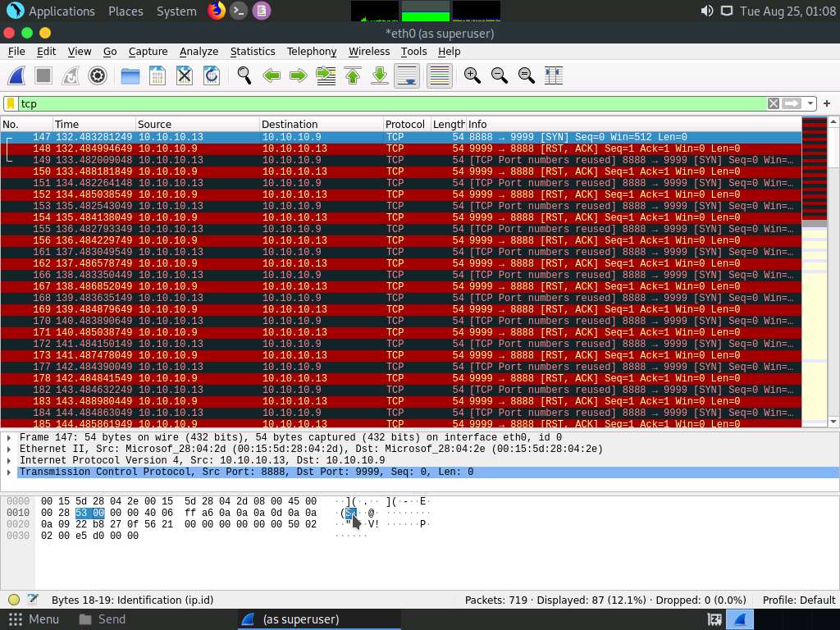Image resolution: width=840 pixels, height=630 pixels.
Task: Select packet number 148
Action: [x=400, y=148]
